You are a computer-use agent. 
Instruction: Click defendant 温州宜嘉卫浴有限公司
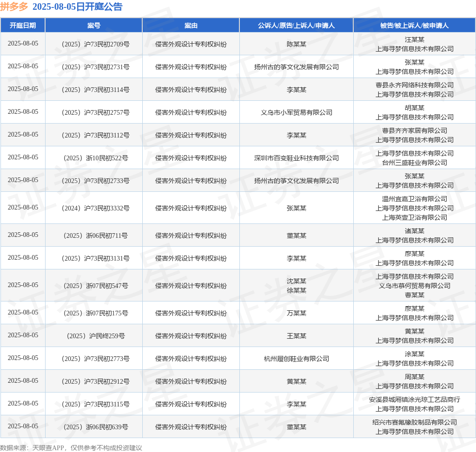click(414, 199)
